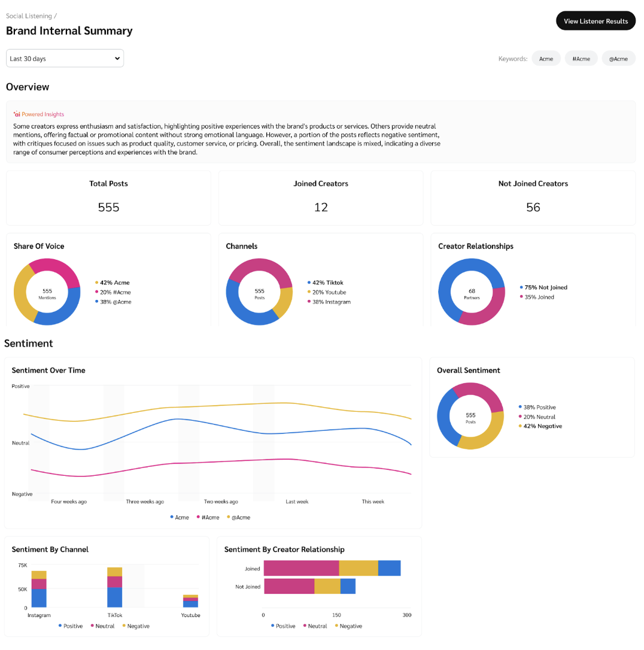Open the Last 30 days dropdown

(65, 59)
